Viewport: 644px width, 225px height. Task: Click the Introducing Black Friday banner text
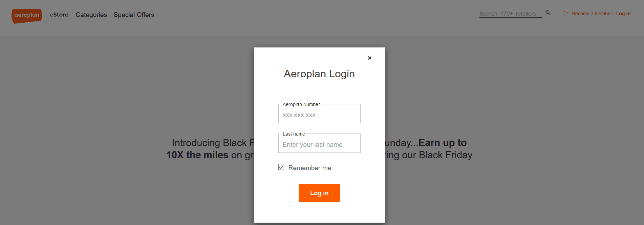coord(213,143)
